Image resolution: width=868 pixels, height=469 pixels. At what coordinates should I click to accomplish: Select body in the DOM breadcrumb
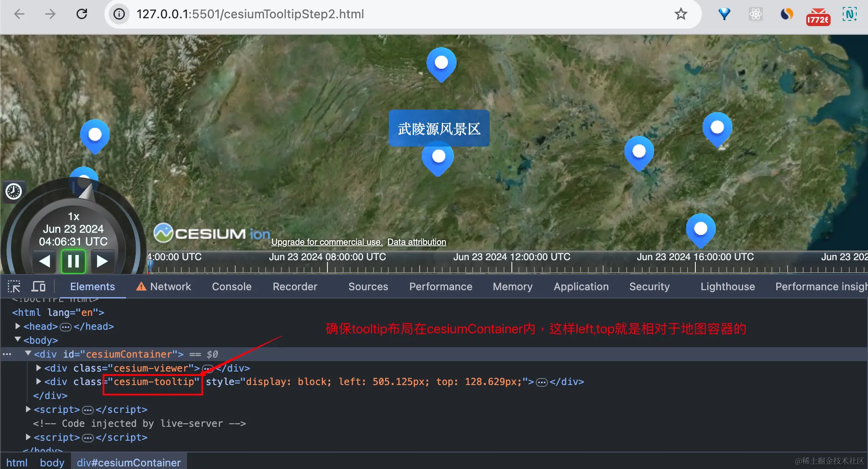coord(52,462)
